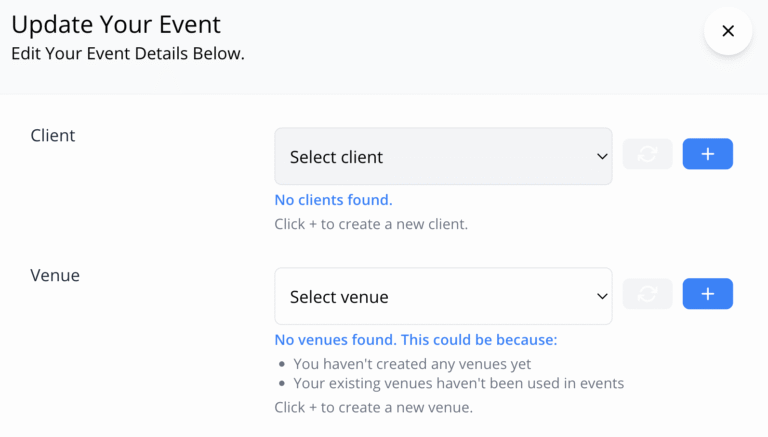Click the blue 'No venues found' message
This screenshot has width=768, height=437.
point(415,340)
